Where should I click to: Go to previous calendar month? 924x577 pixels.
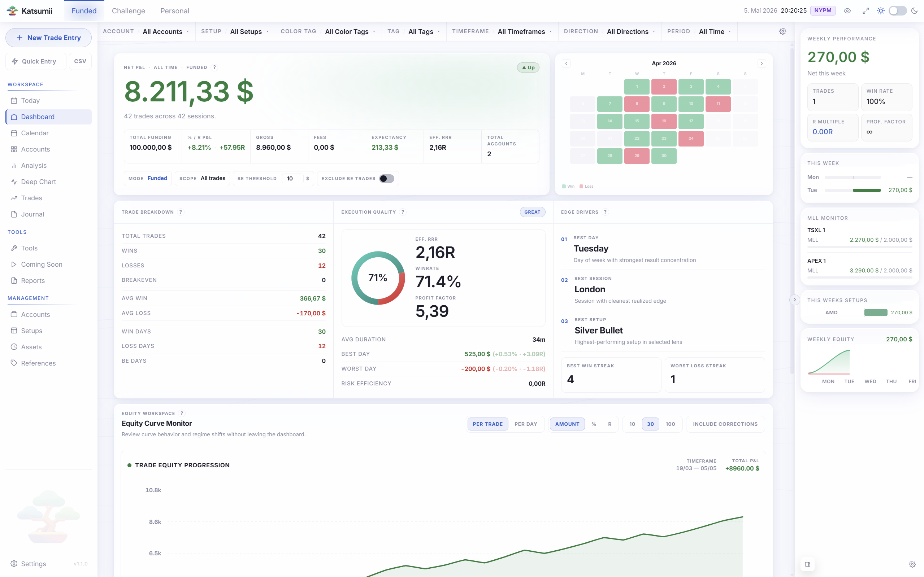pos(566,64)
